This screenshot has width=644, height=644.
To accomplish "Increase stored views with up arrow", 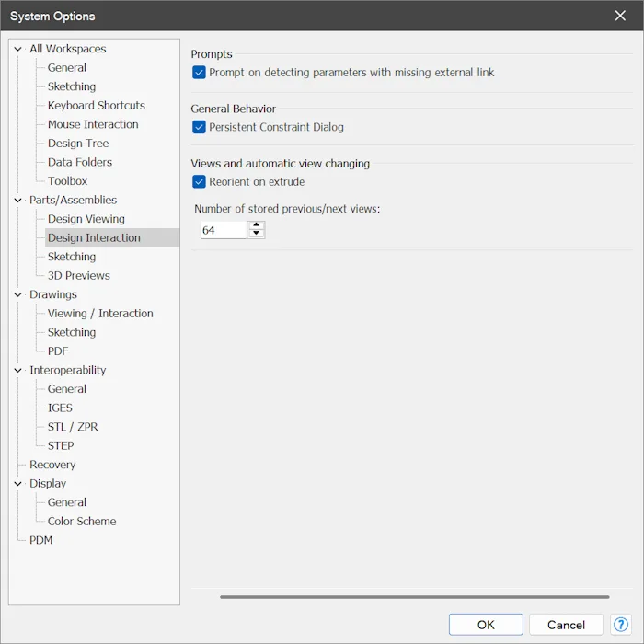I will (x=257, y=225).
